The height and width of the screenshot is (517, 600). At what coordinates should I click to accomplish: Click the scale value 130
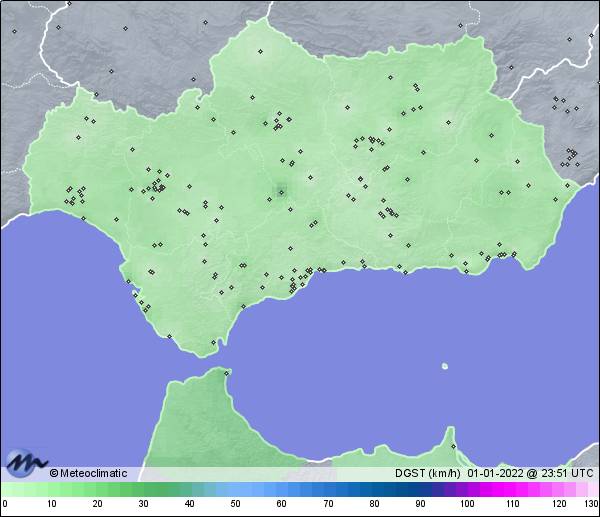click(592, 504)
